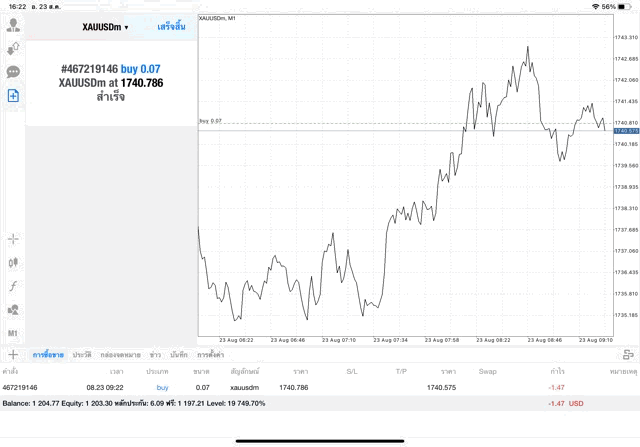Click the กำไร column header
Image resolution: width=640 pixels, height=447 pixels.
pos(557,371)
